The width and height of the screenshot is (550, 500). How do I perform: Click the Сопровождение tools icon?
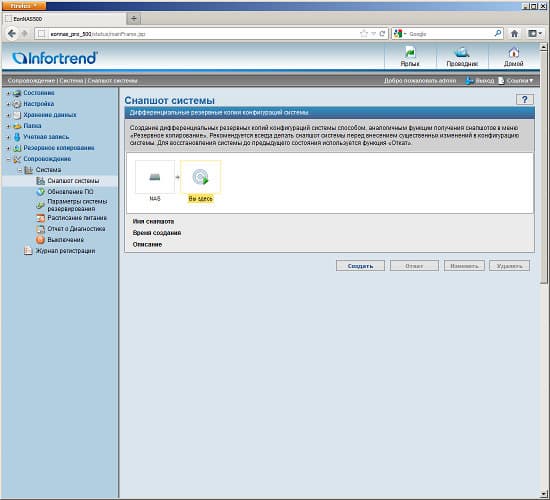pyautogui.click(x=17, y=159)
